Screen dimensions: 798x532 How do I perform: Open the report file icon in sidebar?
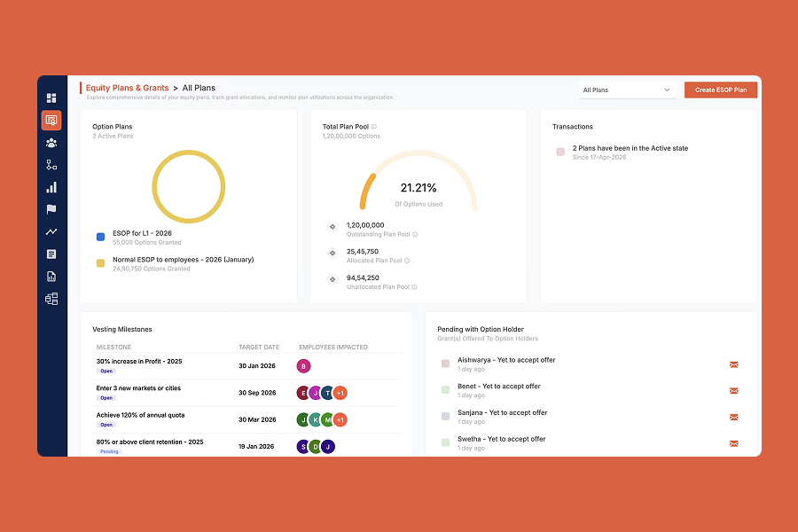click(x=51, y=277)
